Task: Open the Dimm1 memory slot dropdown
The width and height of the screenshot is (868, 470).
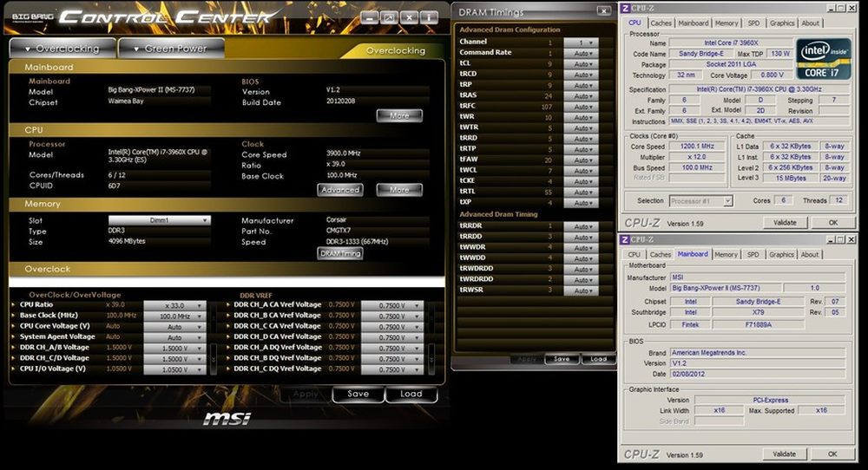Action: (159, 220)
